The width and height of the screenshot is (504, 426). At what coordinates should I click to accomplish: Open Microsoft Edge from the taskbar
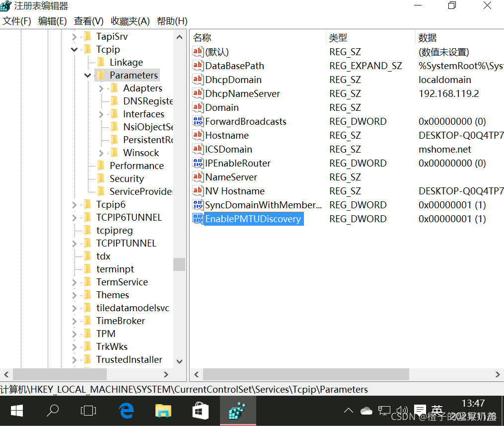(126, 411)
